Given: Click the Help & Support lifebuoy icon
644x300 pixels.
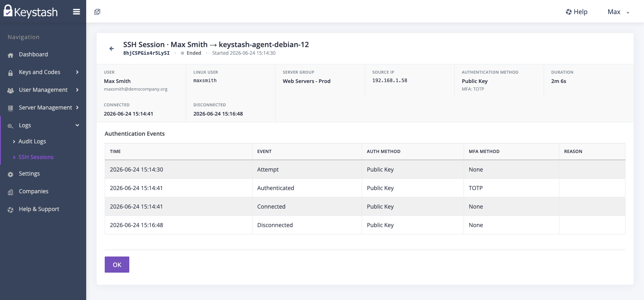Looking at the screenshot, I should click(10, 210).
